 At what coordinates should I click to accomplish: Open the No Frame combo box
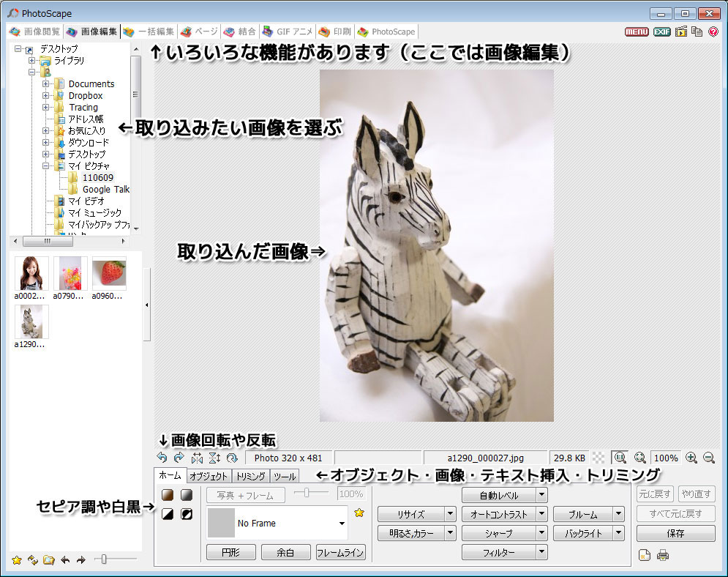[x=277, y=523]
